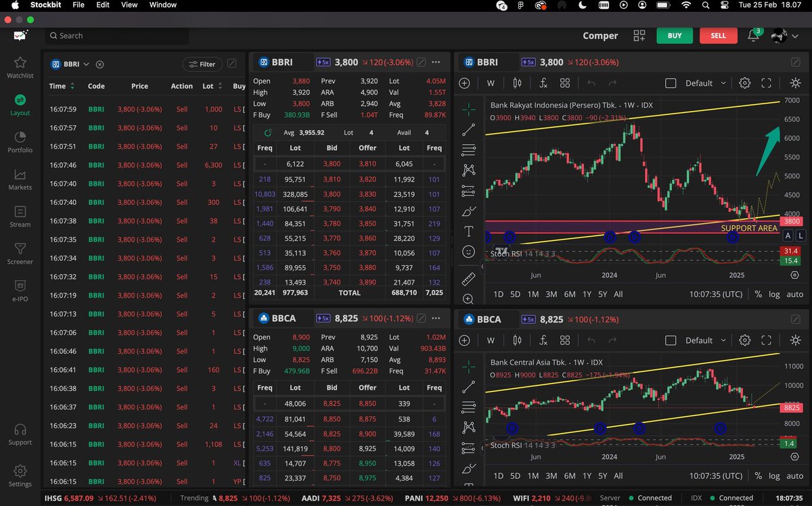This screenshot has width=812, height=506.
Task: Toggle auto scale on the BBRI chart
Action: click(x=795, y=294)
